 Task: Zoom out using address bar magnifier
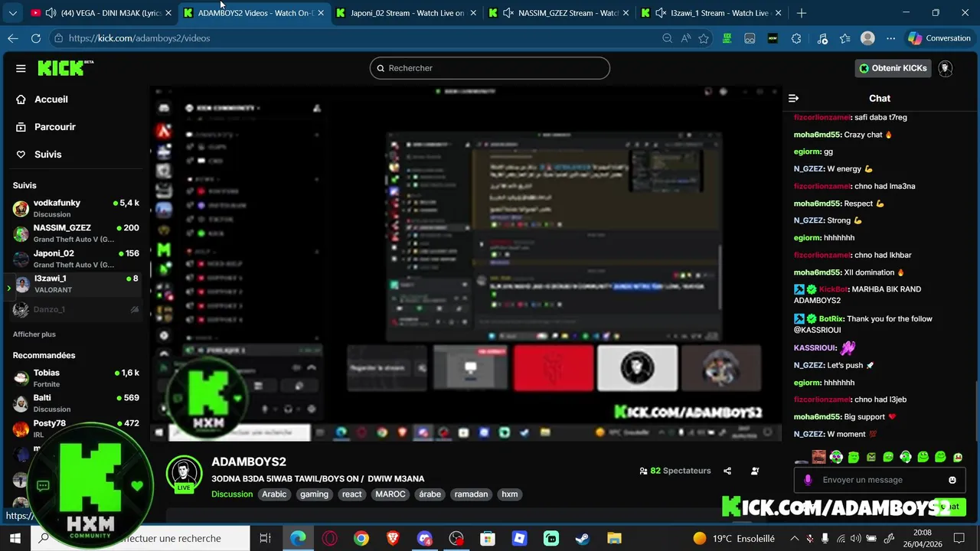[667, 38]
